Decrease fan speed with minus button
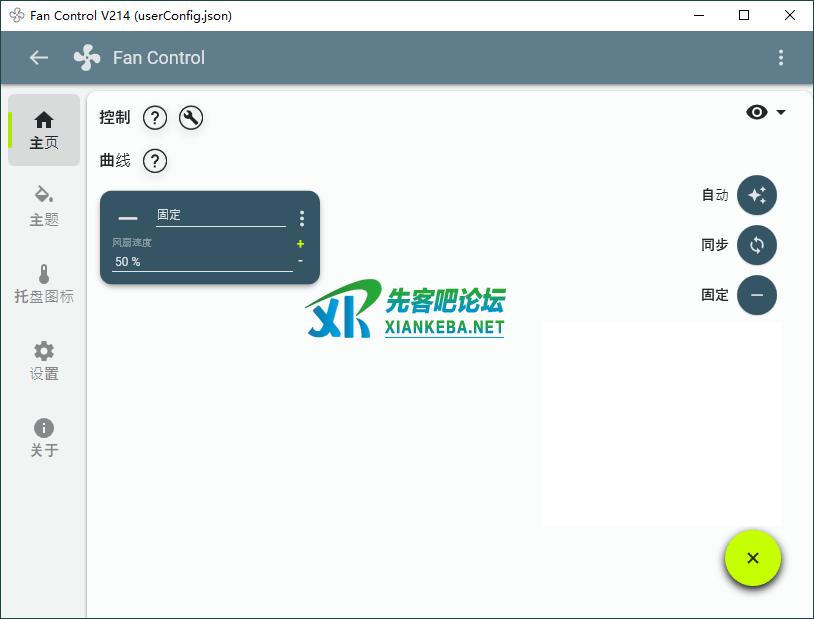This screenshot has width=814, height=619. pos(300,261)
